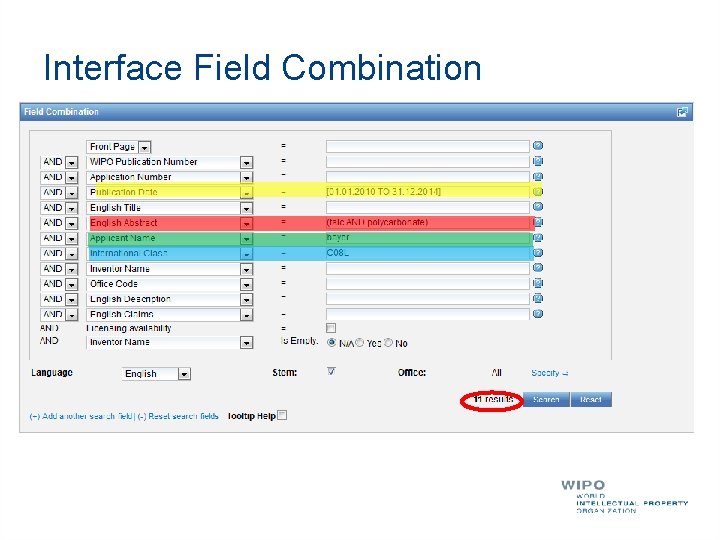The width and height of the screenshot is (720, 540).
Task: Click the WIPO Publication Number input field
Action: (428, 162)
